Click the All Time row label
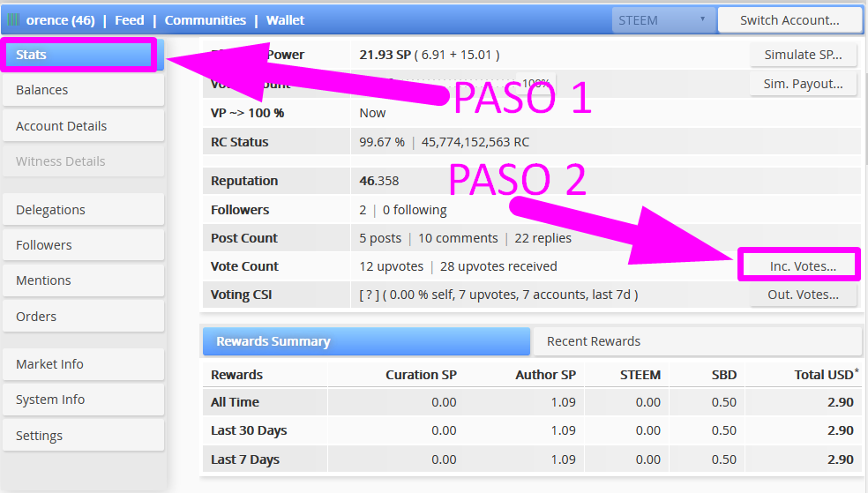This screenshot has width=868, height=493. click(235, 402)
